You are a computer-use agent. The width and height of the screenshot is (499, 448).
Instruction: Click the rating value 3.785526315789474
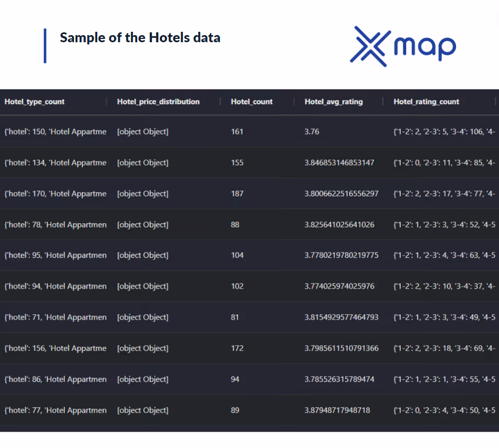(x=339, y=379)
